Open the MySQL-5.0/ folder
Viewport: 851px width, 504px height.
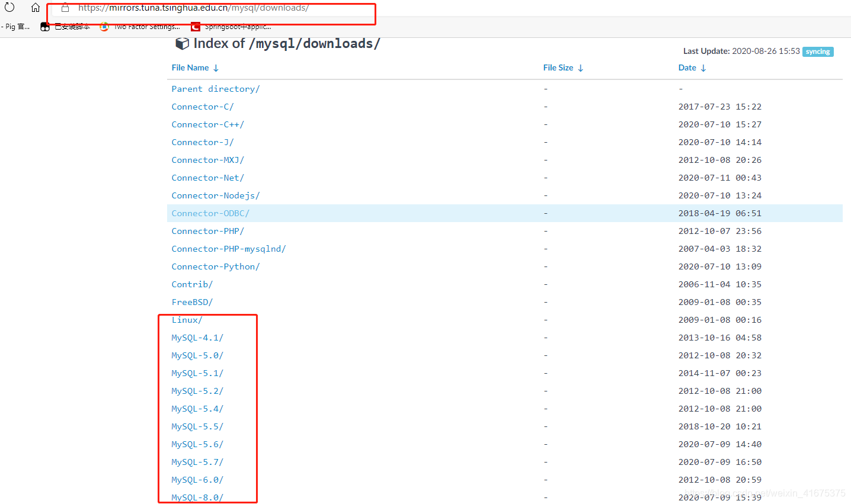click(197, 355)
